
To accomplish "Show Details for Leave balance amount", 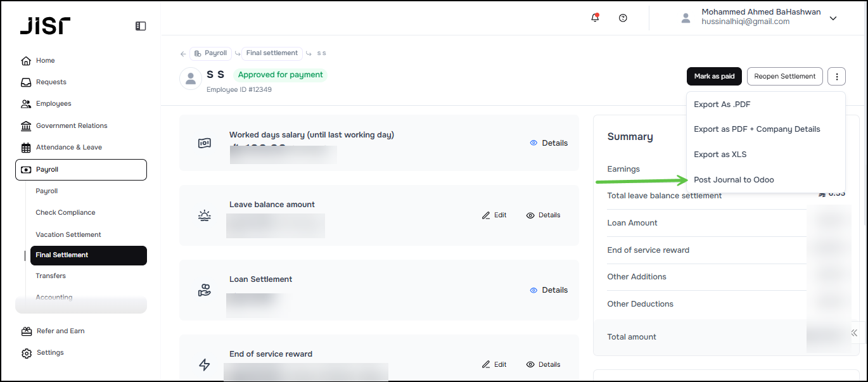I will [543, 215].
